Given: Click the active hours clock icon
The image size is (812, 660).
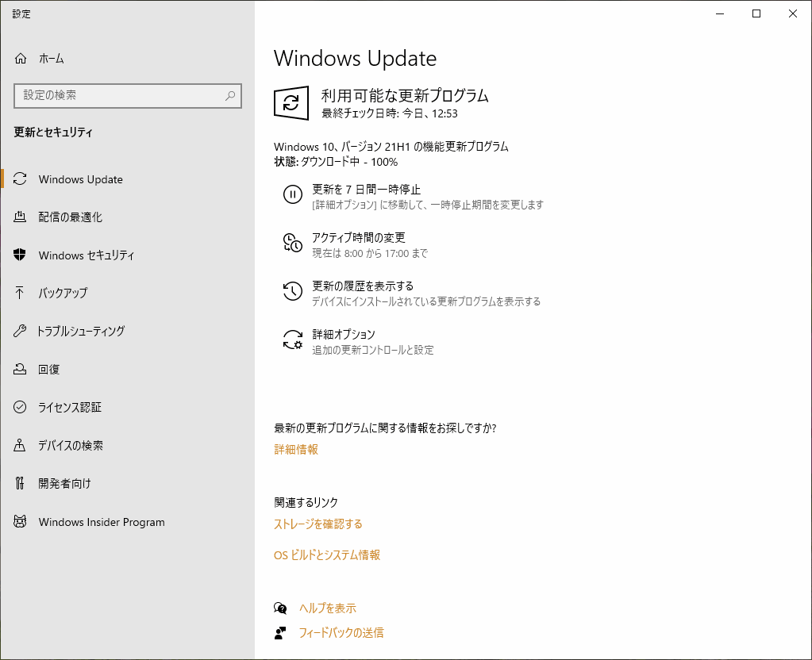Looking at the screenshot, I should (293, 243).
